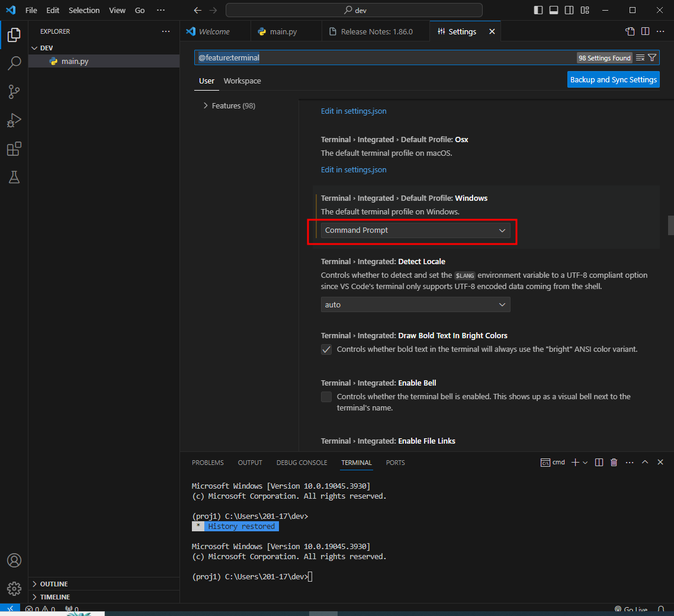Open the View menu
Viewport: 674px width, 616px height.
click(x=117, y=10)
